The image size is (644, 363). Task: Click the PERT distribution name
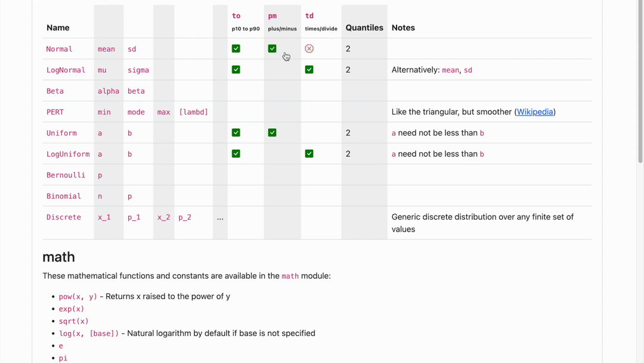coord(55,112)
